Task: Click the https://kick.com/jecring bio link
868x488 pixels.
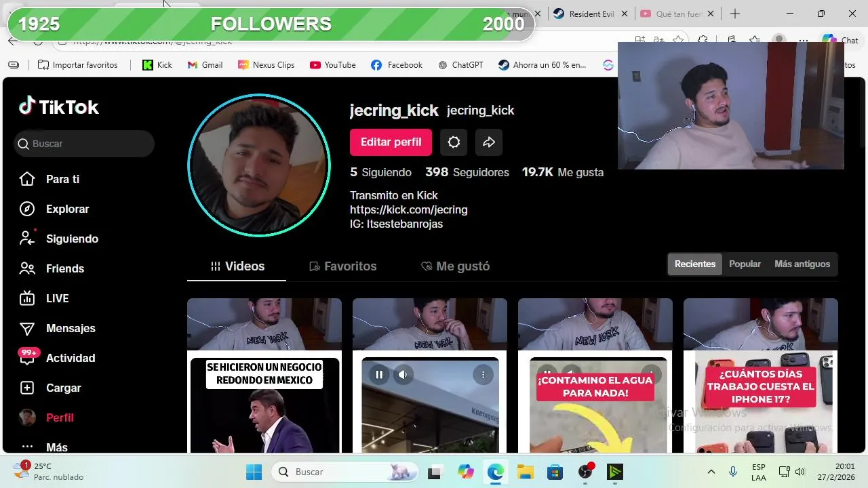Action: click(408, 209)
